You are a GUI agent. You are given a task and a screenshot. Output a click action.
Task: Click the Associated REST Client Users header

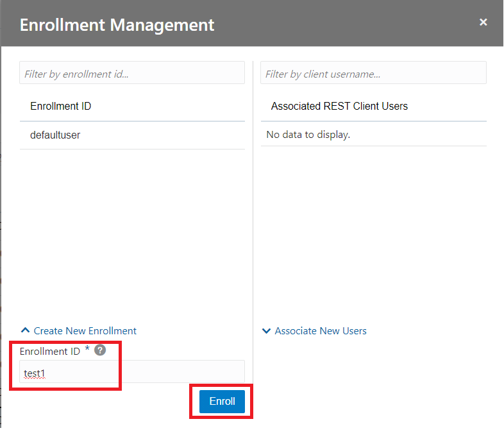(339, 107)
